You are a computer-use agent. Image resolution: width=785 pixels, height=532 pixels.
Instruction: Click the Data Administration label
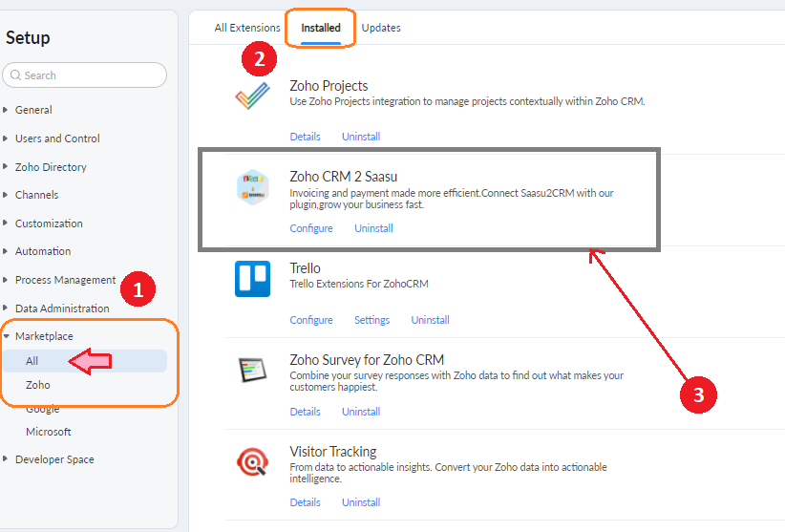(62, 309)
